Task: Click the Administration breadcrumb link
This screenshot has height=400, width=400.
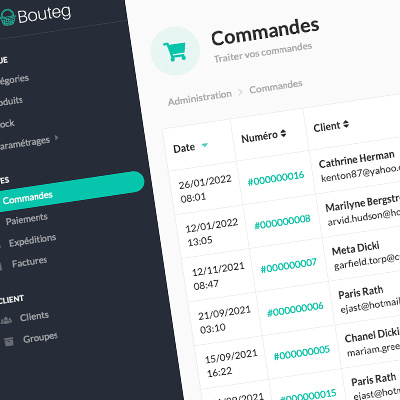Action: 200,98
